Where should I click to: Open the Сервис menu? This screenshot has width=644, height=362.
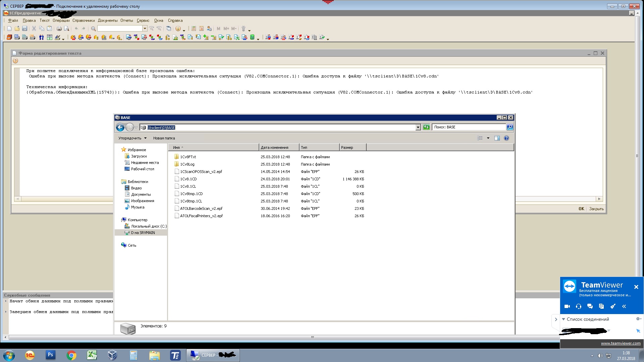143,20
